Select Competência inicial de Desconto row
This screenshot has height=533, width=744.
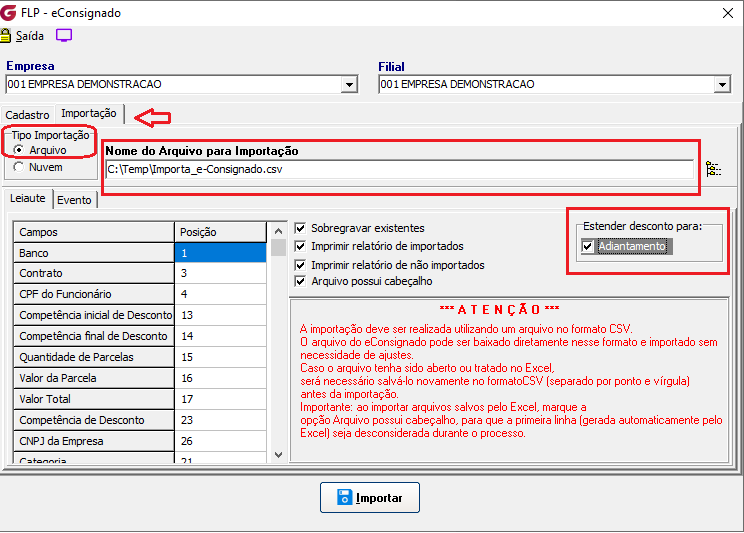pos(93,315)
